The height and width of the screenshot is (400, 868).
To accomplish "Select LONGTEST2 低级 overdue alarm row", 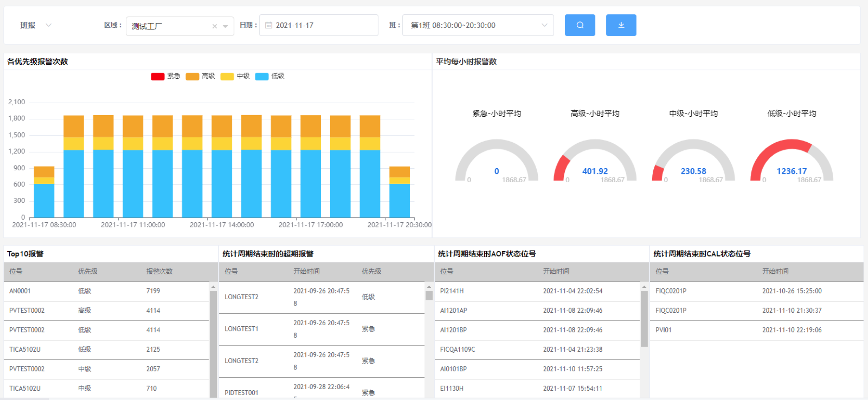I will click(322, 297).
